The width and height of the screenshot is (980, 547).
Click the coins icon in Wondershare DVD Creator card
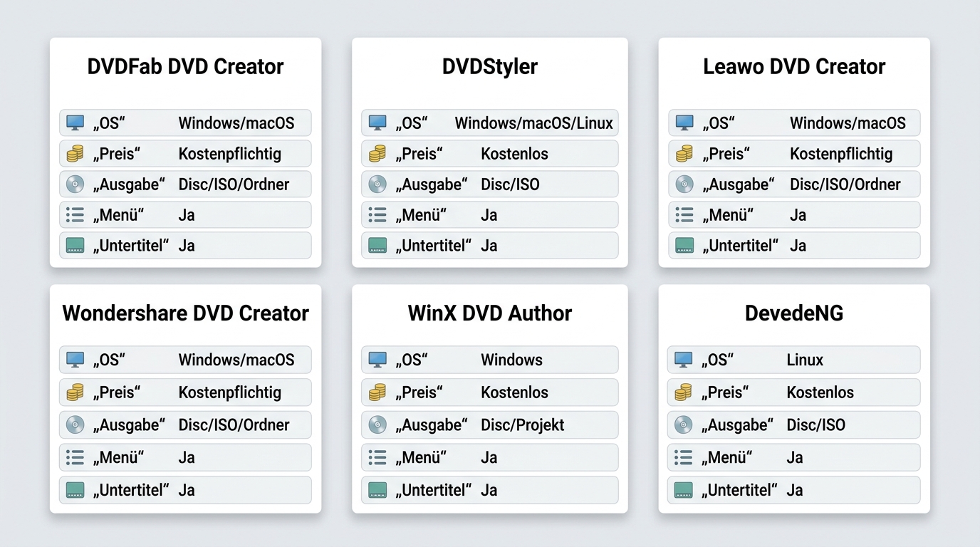75,392
